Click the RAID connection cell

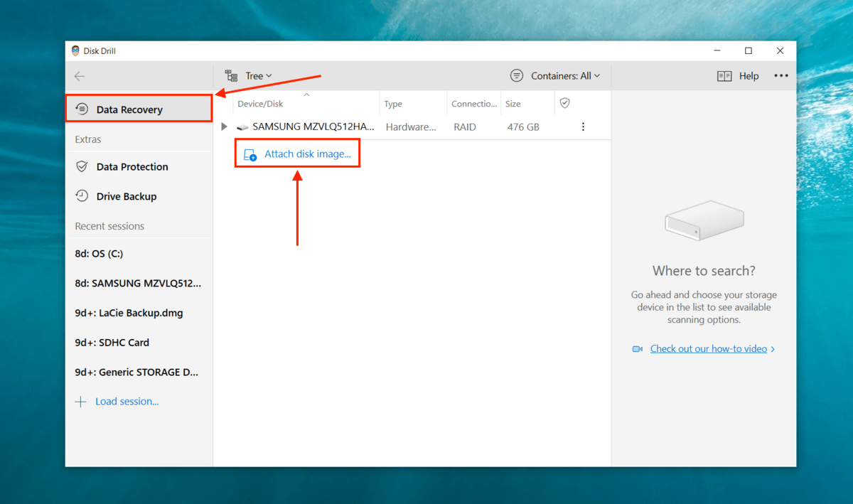[465, 127]
